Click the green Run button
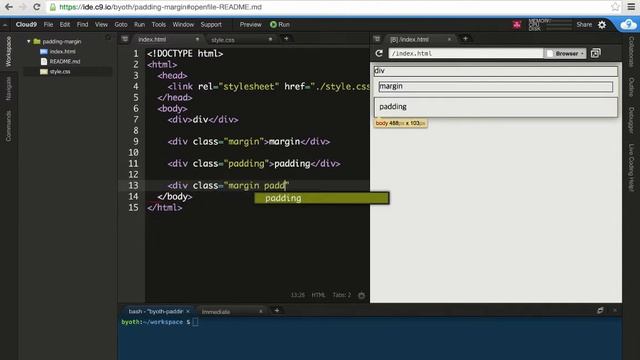Screen dimensions: 640x360 click(280, 24)
